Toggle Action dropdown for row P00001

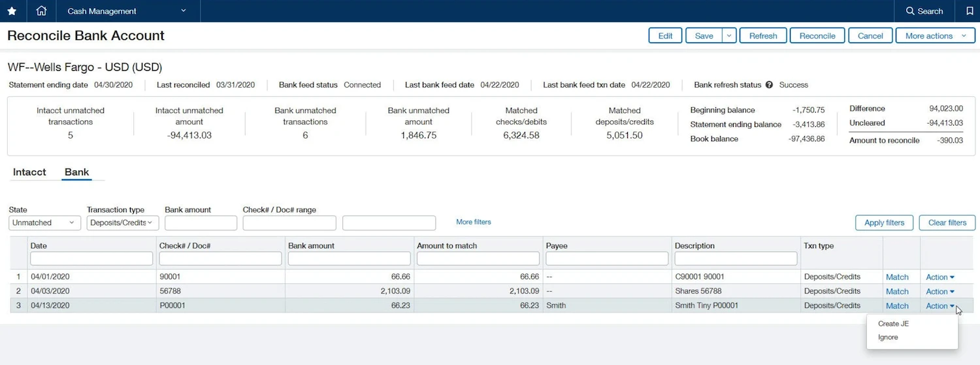tap(940, 306)
